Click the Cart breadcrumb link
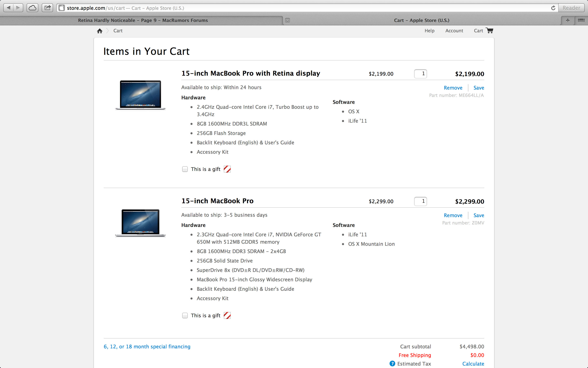The width and height of the screenshot is (588, 368). (118, 31)
